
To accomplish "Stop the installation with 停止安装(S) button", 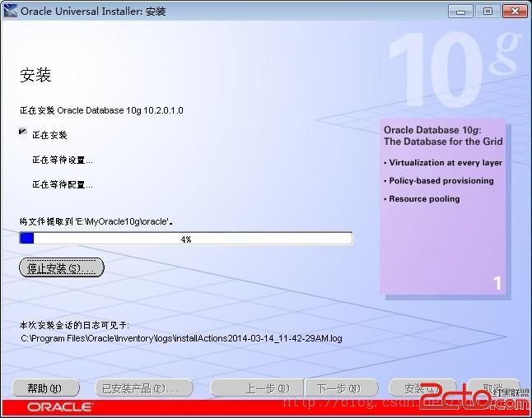I will pos(62,267).
